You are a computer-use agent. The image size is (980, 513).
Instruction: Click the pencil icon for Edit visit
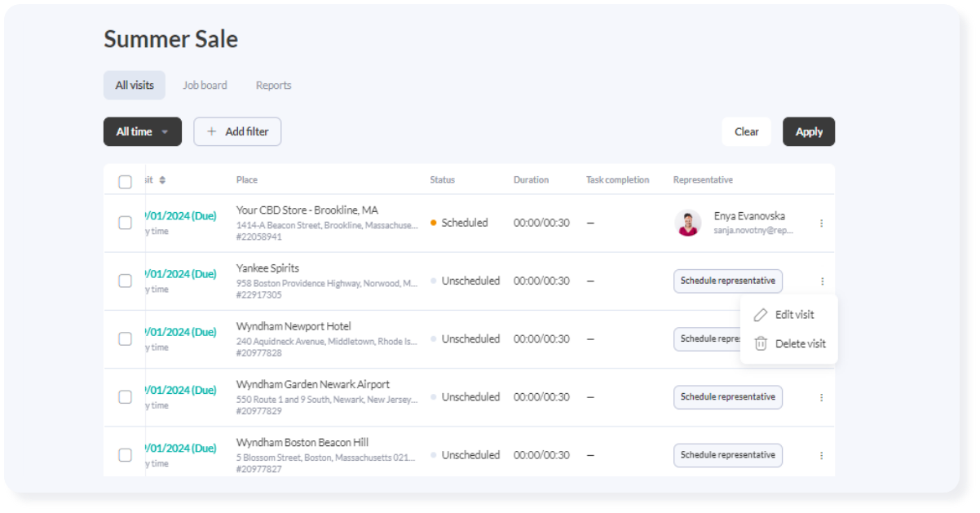click(761, 315)
